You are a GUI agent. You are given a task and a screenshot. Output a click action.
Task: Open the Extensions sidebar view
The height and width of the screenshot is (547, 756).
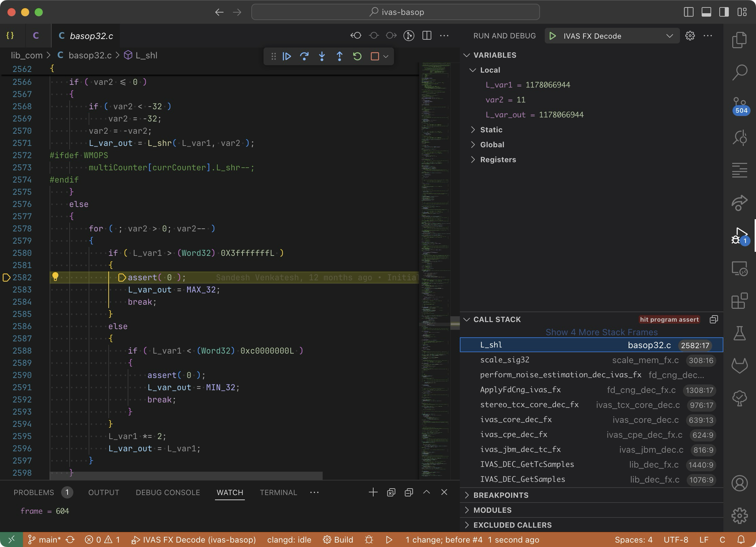point(739,301)
